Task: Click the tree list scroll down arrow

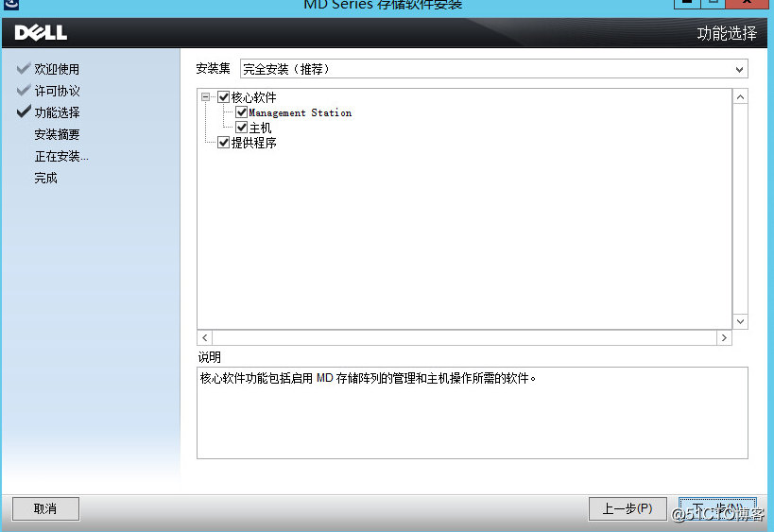Action: 740,322
